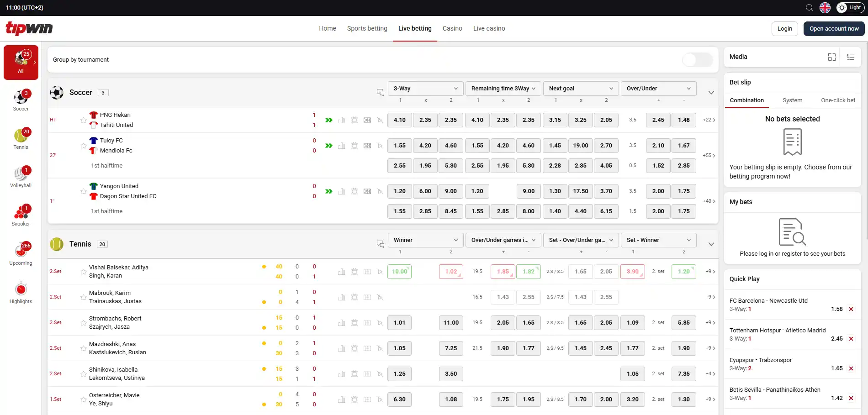Click the Login button
Image resolution: width=868 pixels, height=415 pixels.
tap(784, 29)
